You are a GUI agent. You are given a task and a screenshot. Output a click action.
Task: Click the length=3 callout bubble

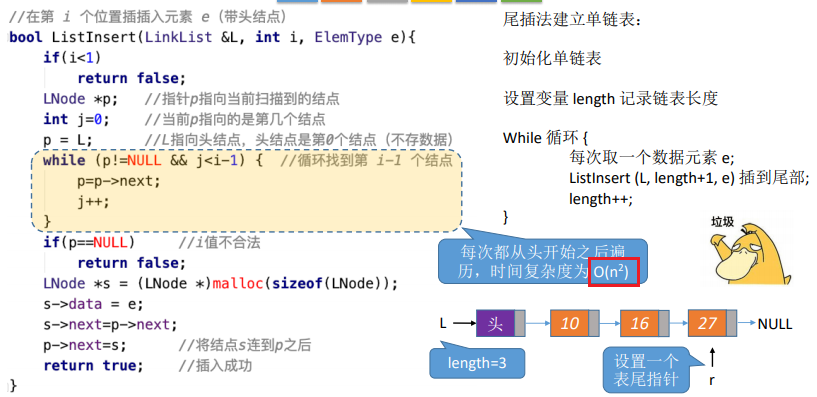tap(477, 363)
